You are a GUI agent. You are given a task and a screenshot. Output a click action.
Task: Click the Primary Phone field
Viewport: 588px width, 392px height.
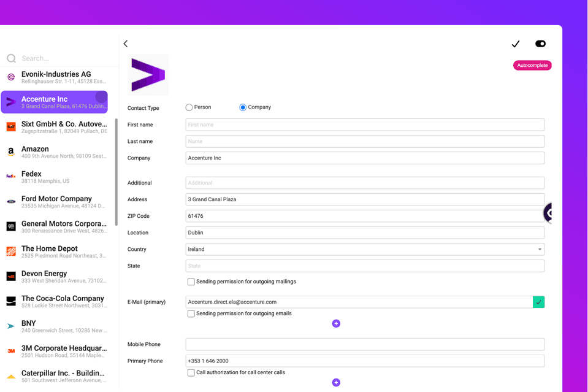(365, 361)
